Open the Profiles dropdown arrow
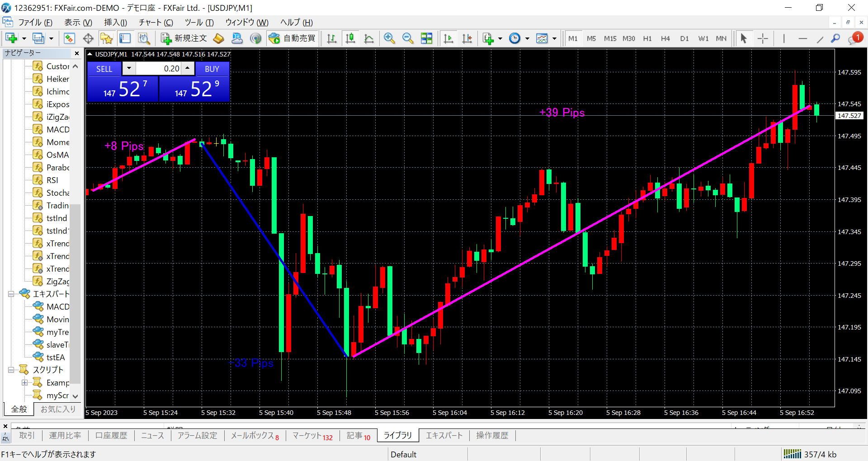This screenshot has height=461, width=868. (51, 38)
